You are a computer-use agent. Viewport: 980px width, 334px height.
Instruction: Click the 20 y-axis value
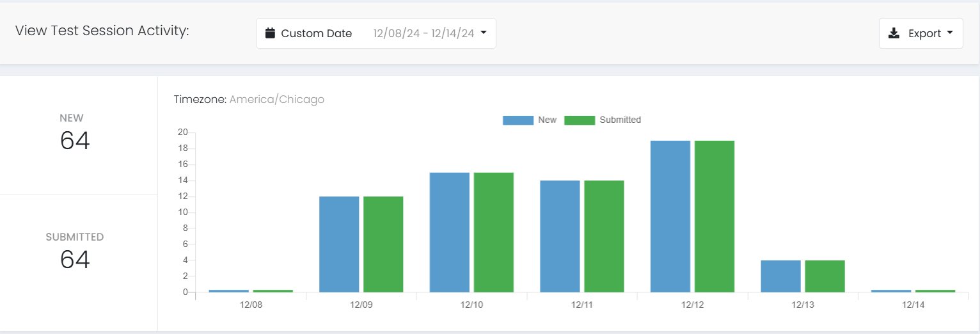pos(182,132)
